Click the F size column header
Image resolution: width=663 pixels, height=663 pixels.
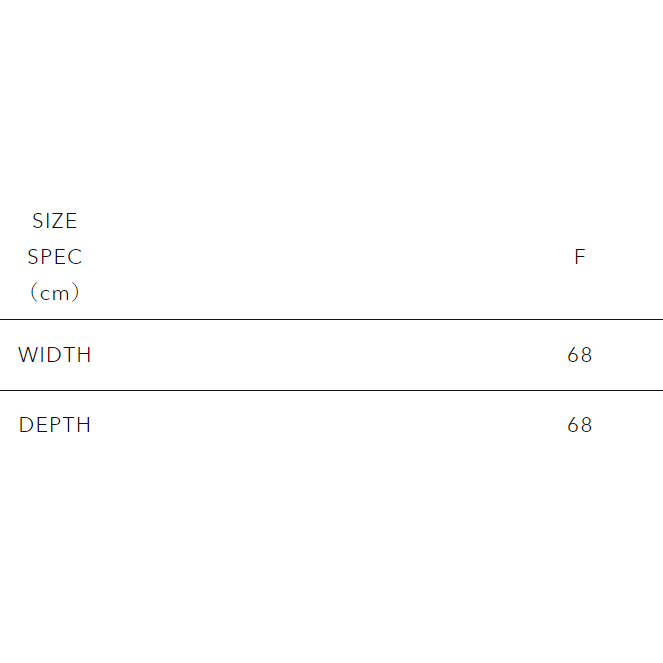pos(579,257)
